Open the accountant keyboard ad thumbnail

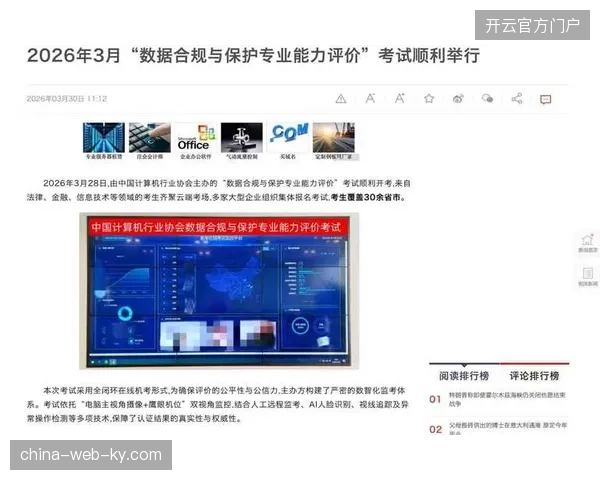click(150, 138)
